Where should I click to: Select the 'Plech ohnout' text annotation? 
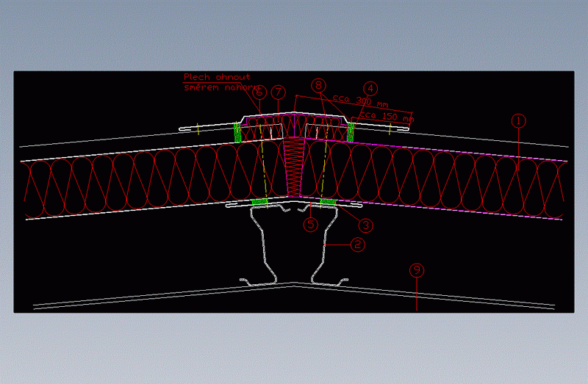click(x=217, y=77)
